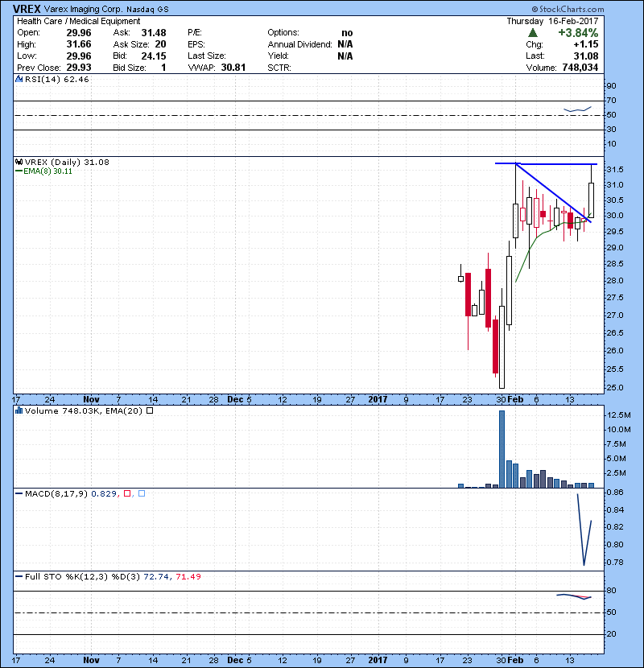
Task: Click the VWAP value 30.81
Action: pyautogui.click(x=233, y=68)
